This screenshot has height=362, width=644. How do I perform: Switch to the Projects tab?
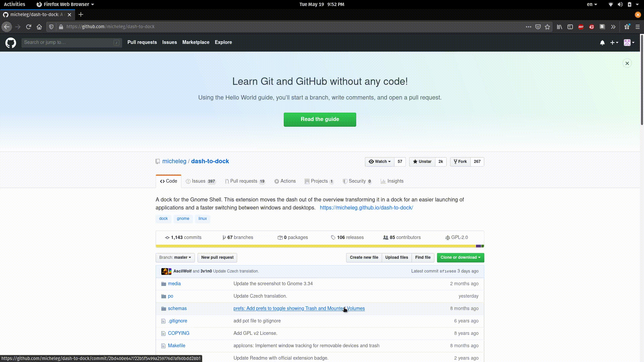(319, 181)
